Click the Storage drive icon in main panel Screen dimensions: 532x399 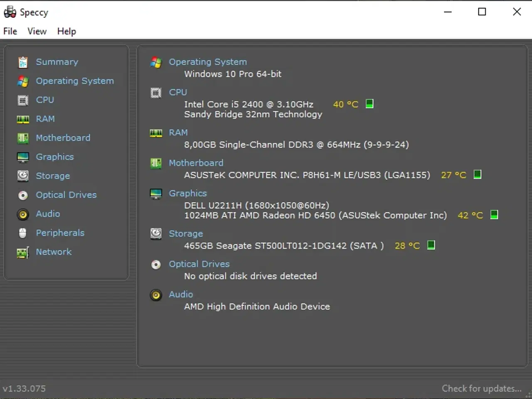(x=156, y=234)
